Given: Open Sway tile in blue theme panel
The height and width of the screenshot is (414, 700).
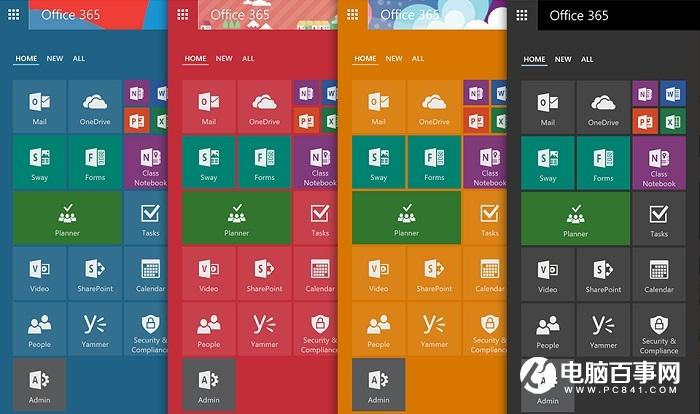Looking at the screenshot, I should [x=40, y=162].
